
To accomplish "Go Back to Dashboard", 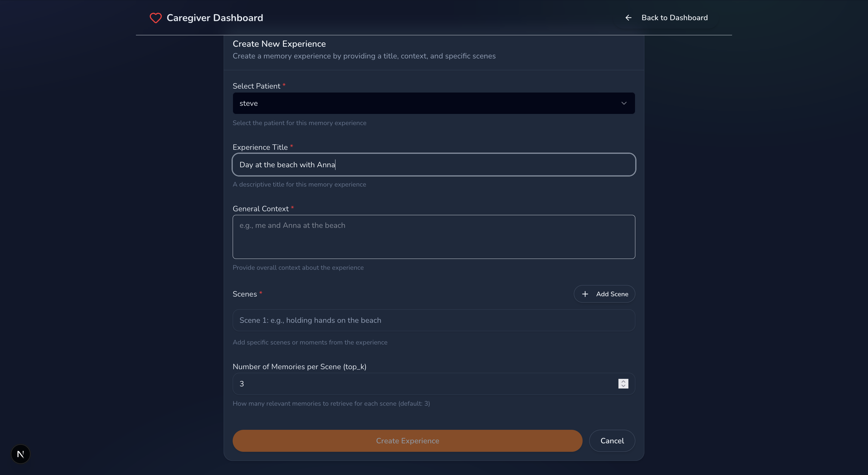I will [x=674, y=18].
